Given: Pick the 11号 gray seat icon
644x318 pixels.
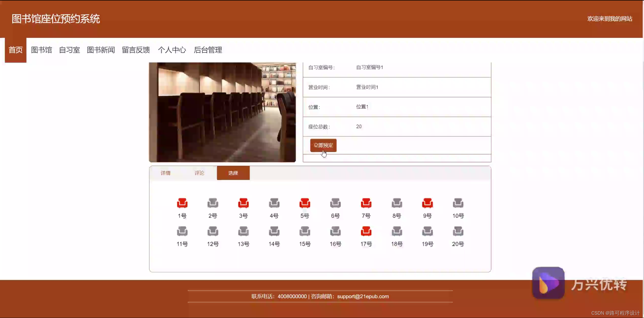Looking at the screenshot, I should [x=182, y=231].
